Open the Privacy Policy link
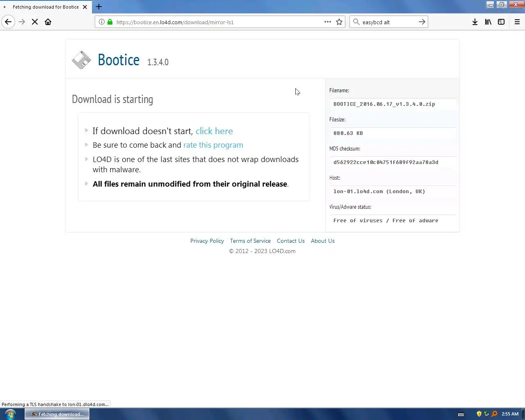This screenshot has width=525, height=420. click(207, 241)
